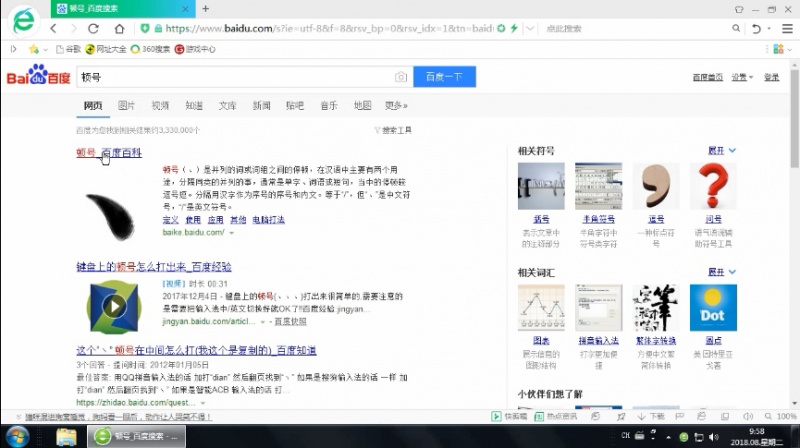Image resolution: width=800 pixels, height=448 pixels.
Task: Open the 顿号_百度百科 result link
Action: 109,153
